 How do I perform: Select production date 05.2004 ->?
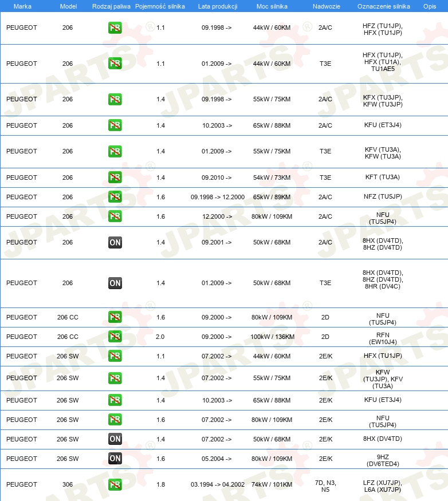(x=217, y=459)
